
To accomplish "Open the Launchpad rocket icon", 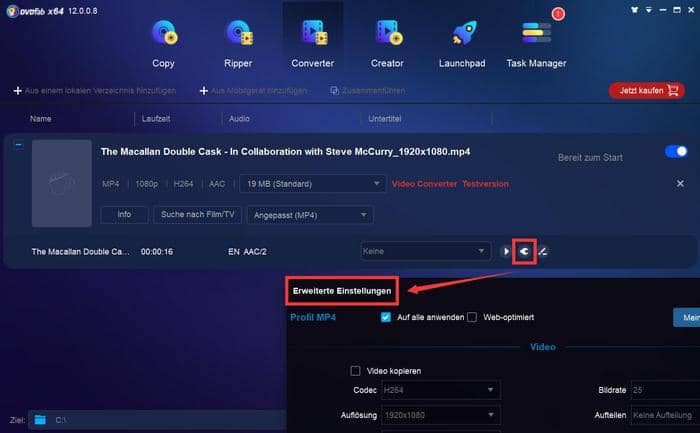I will (x=464, y=33).
